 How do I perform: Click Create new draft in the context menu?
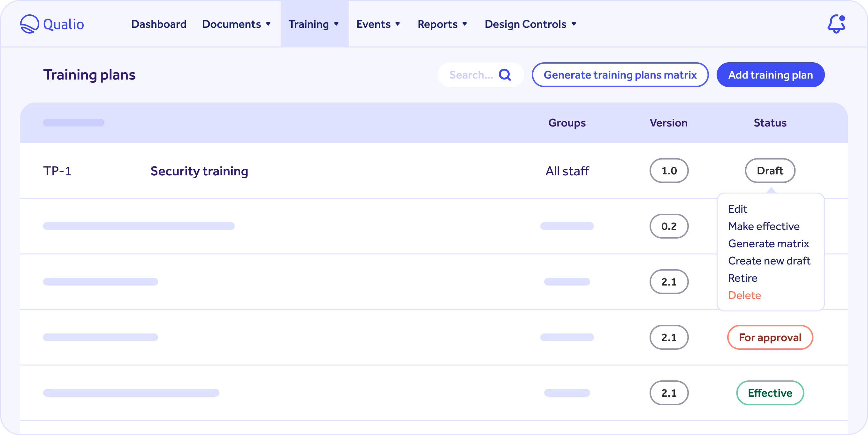pyautogui.click(x=770, y=261)
